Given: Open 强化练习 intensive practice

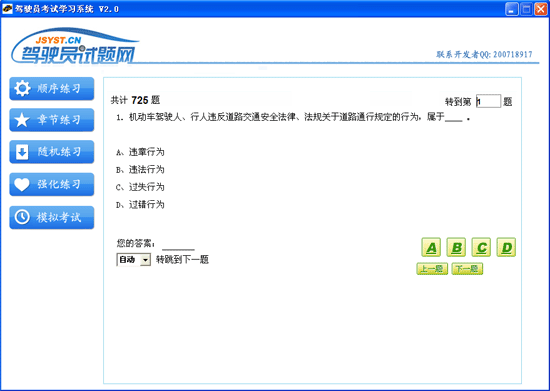Looking at the screenshot, I should (52, 184).
